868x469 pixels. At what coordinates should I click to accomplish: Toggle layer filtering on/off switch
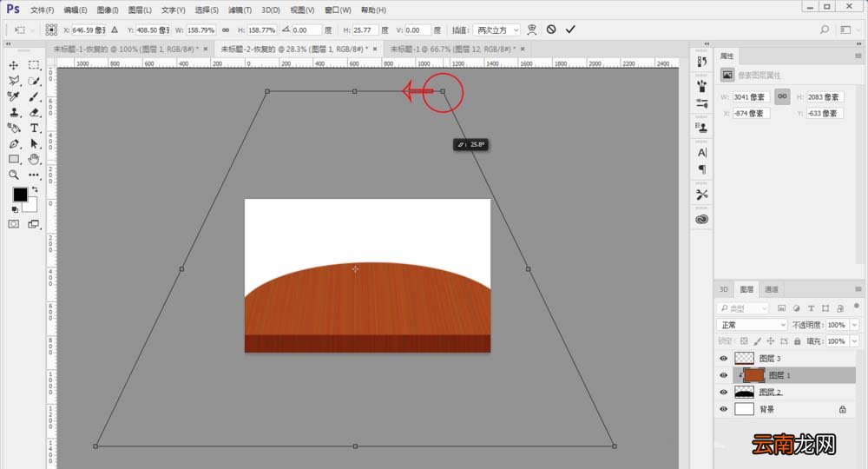click(x=857, y=307)
